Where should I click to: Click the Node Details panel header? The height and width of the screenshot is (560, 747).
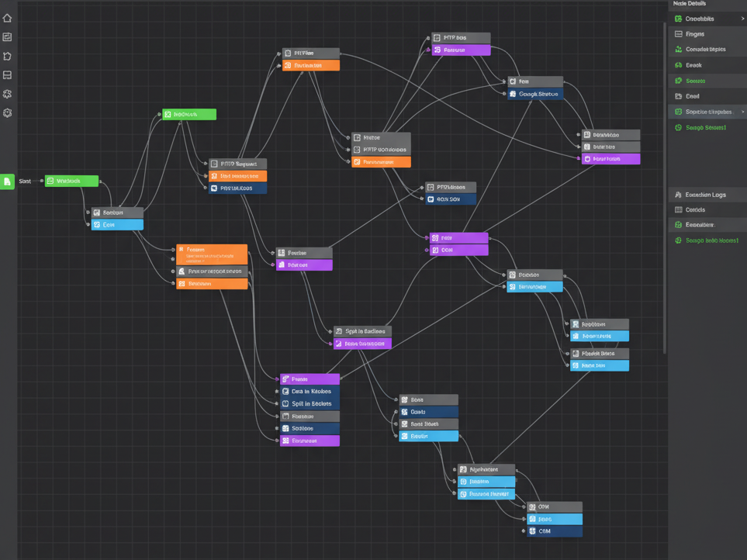690,3
